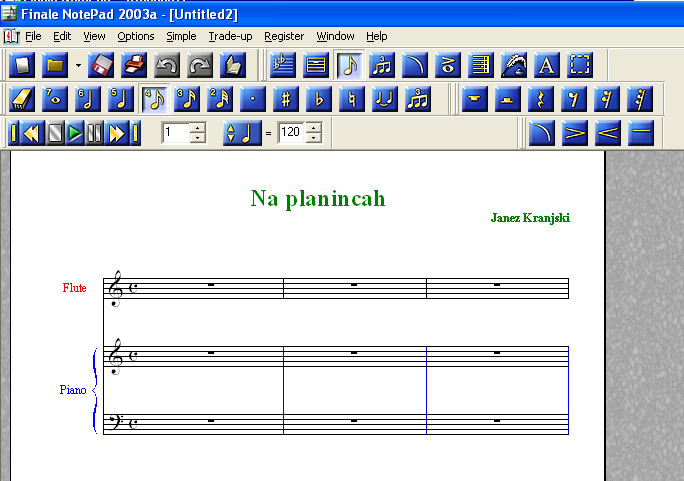Viewport: 684px width, 481px height.
Task: Select the half note duration
Action: coord(89,99)
